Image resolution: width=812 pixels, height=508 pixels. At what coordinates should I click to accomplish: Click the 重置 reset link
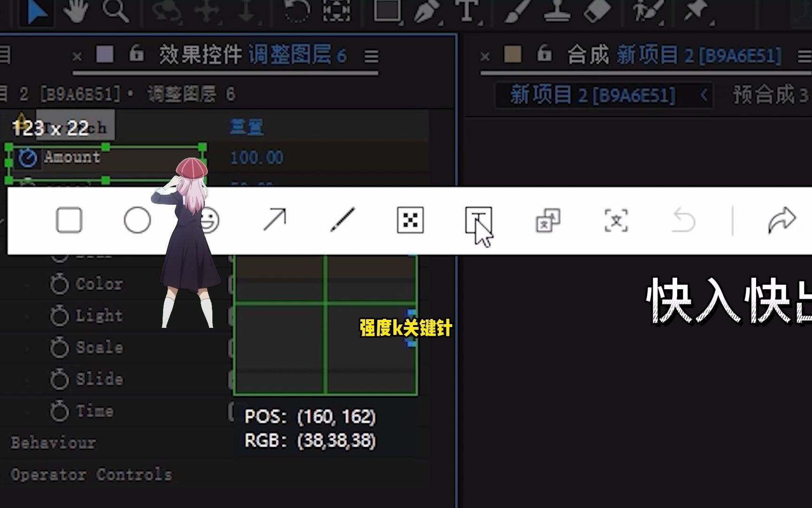(246, 127)
